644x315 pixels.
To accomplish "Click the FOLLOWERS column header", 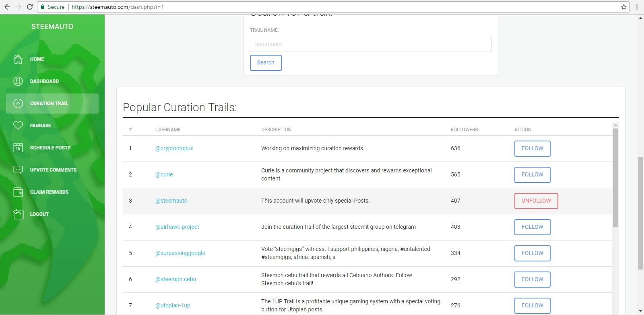I will point(464,130).
